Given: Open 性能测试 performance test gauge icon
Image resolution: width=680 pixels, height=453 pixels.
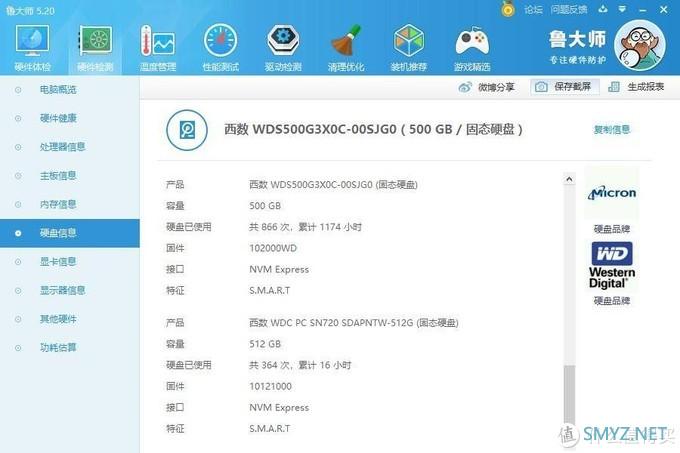Looking at the screenshot, I should pos(220,48).
